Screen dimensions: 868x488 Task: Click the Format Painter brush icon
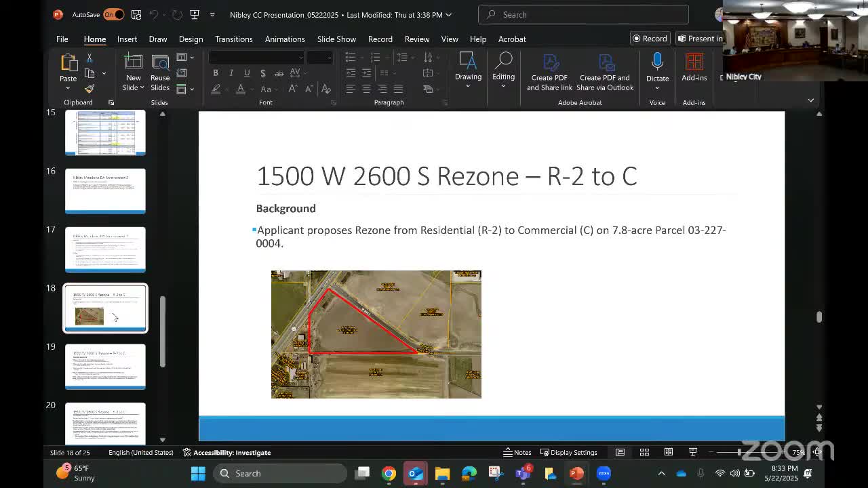pos(90,88)
